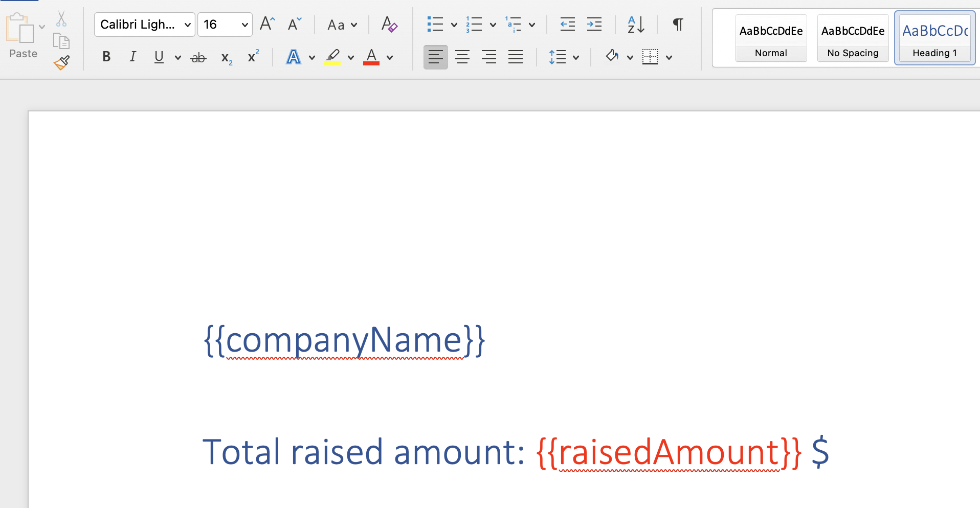Open the numbered list dropdown arrow
The width and height of the screenshot is (980, 508).
pos(493,24)
